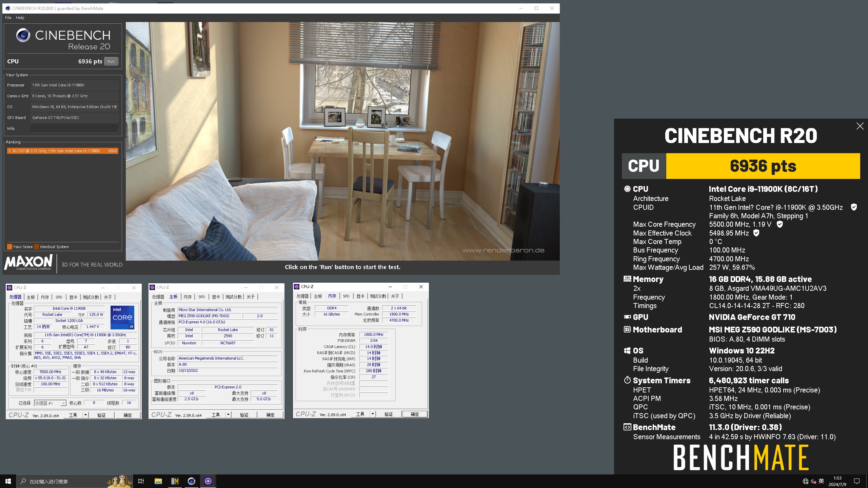The height and width of the screenshot is (488, 868).
Task: Open 内存 tab in middle CPU-Z window
Action: click(x=188, y=297)
